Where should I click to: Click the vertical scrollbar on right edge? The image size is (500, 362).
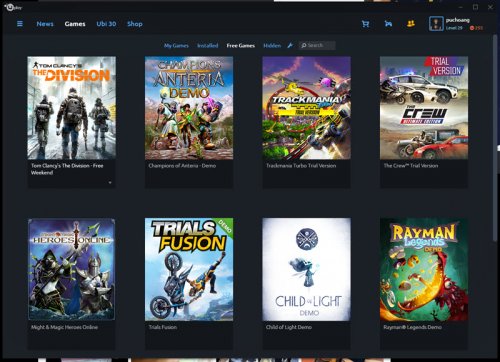[495, 137]
